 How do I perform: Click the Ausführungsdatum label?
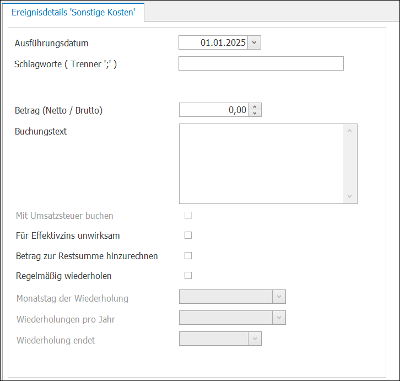(x=52, y=43)
